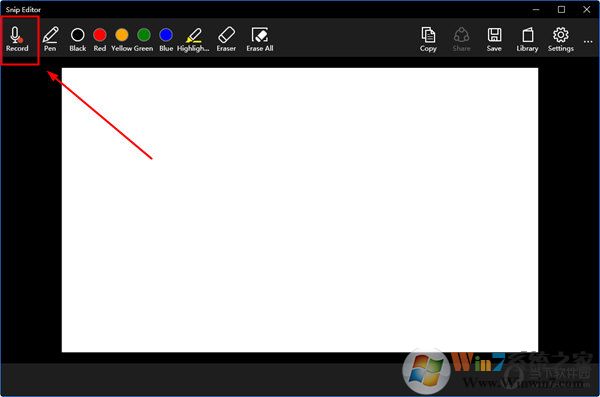Choose the Black ink color

pyautogui.click(x=78, y=39)
